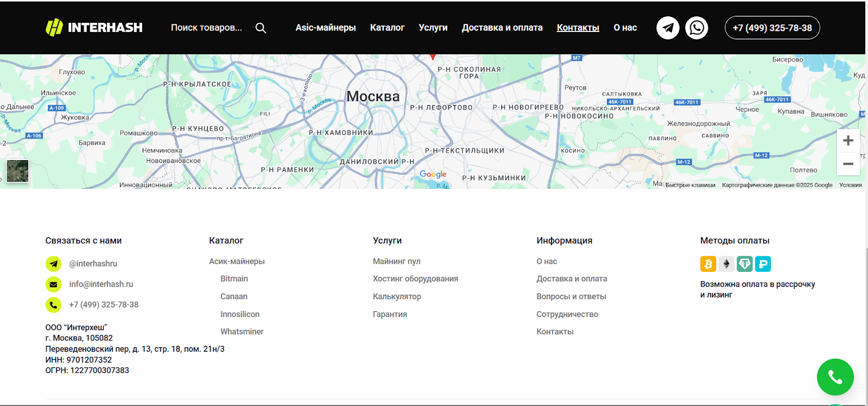Screen dimensions: 868x406
Task: Open О нас in the header
Action: coord(625,28)
